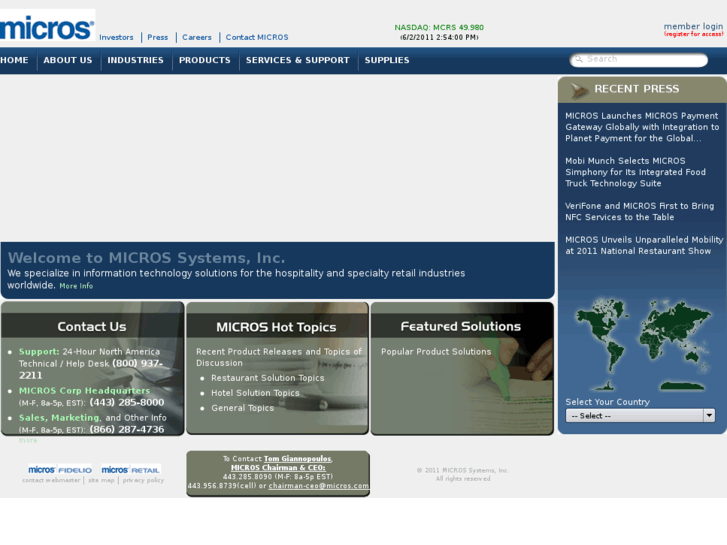Image resolution: width=727 pixels, height=545 pixels.
Task: Open the PRODUCTS menu
Action: (x=204, y=60)
